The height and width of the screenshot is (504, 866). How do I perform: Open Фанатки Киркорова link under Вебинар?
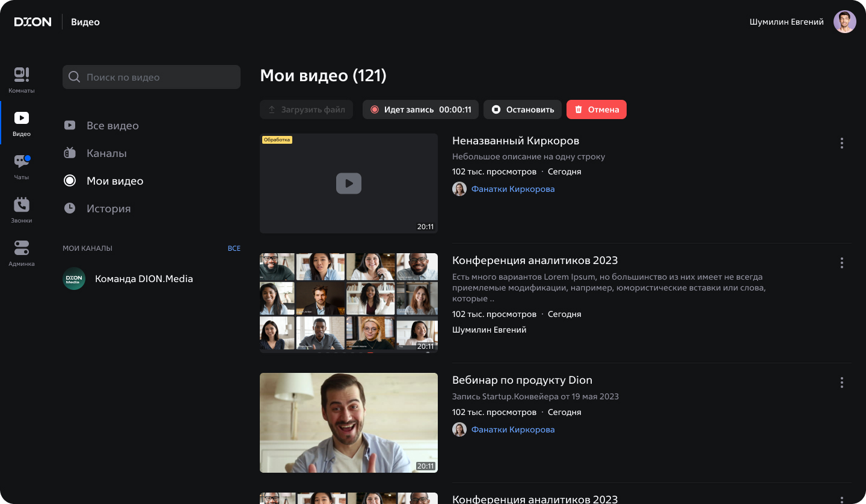513,429
